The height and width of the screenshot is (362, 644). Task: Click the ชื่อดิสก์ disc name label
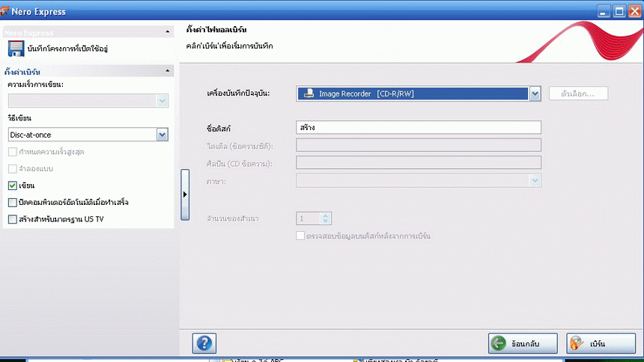point(219,129)
